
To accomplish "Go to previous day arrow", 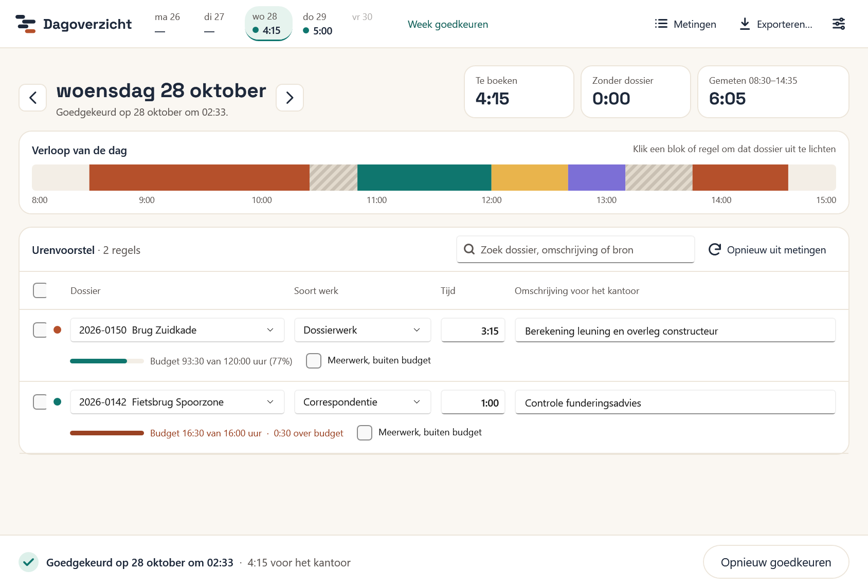I will pos(33,98).
